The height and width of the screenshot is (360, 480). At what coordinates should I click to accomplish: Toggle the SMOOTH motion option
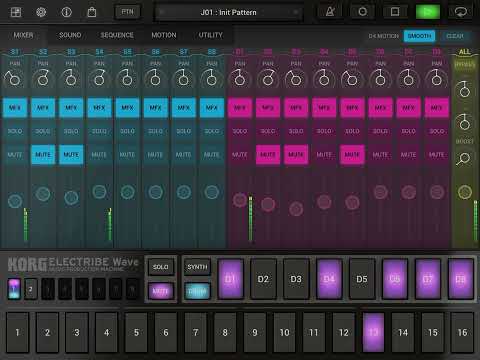pyautogui.click(x=419, y=36)
